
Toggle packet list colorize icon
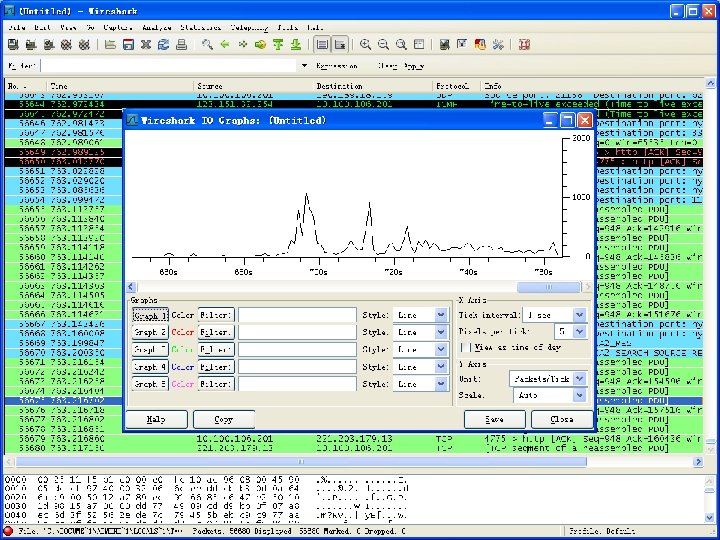[323, 45]
